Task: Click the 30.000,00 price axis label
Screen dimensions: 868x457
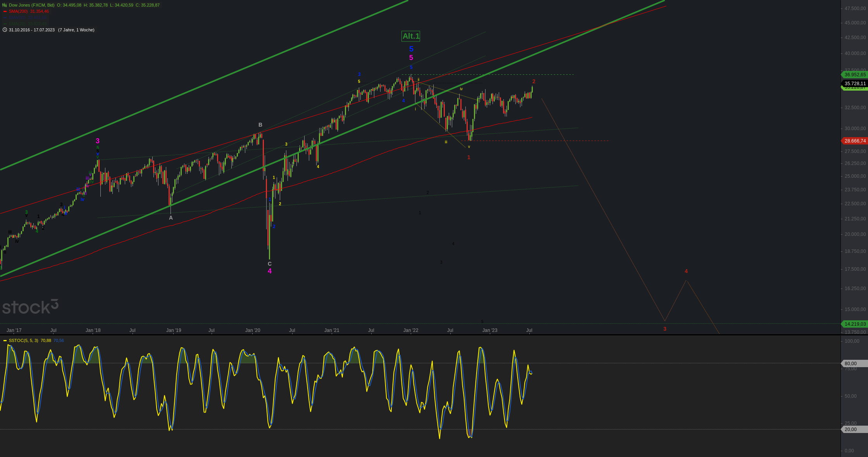Action: pos(855,129)
